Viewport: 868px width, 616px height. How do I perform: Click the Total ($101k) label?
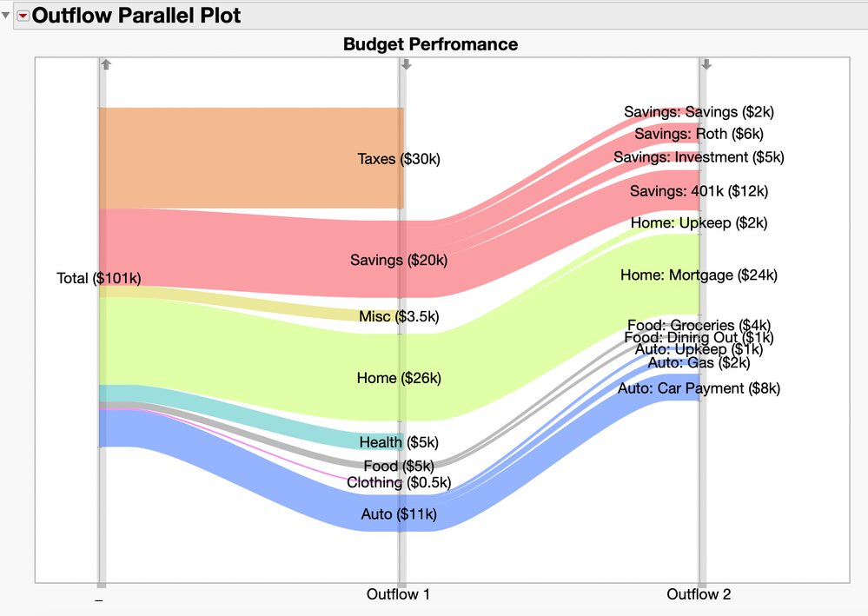(98, 278)
